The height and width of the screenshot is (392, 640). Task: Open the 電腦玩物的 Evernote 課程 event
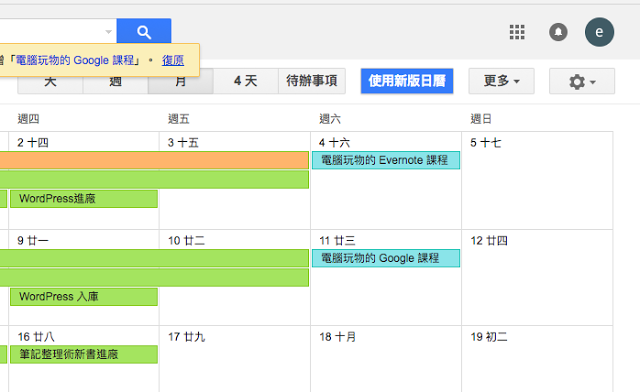386,160
